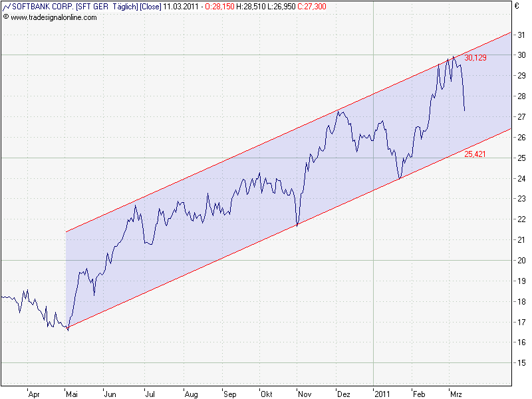Click the € currency symbol on axis
The height and width of the screenshot is (399, 532).
tap(517, 6)
